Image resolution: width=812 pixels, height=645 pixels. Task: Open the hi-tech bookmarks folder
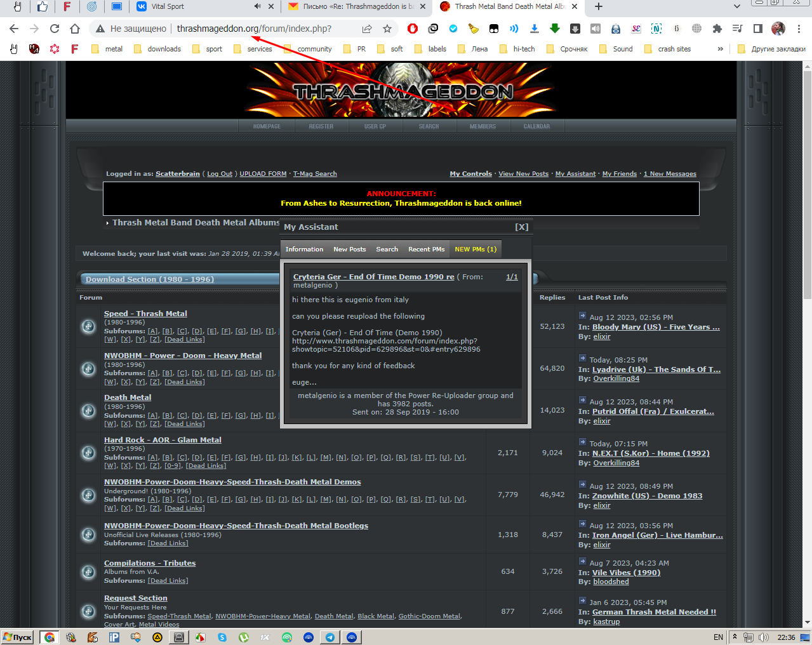click(x=517, y=49)
